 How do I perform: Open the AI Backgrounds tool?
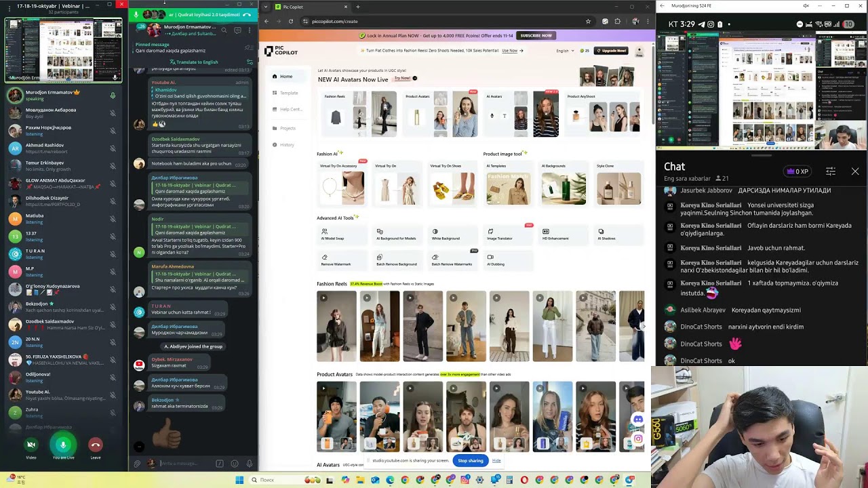pos(564,184)
